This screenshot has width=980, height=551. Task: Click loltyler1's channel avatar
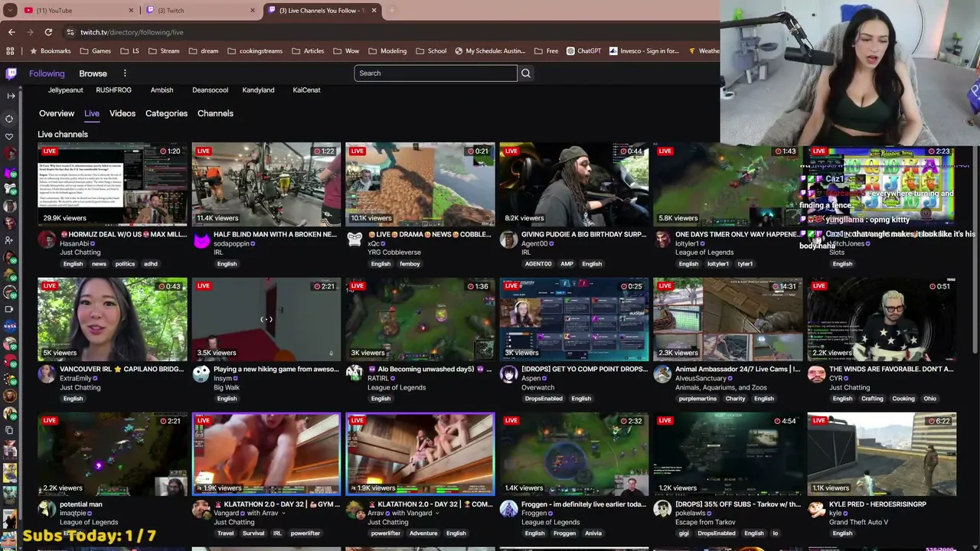click(x=662, y=240)
